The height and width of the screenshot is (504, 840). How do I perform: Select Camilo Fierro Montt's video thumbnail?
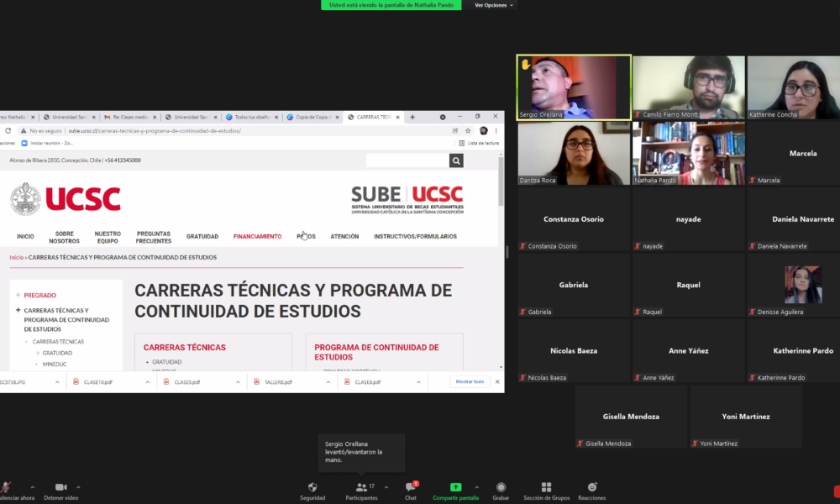click(x=689, y=87)
